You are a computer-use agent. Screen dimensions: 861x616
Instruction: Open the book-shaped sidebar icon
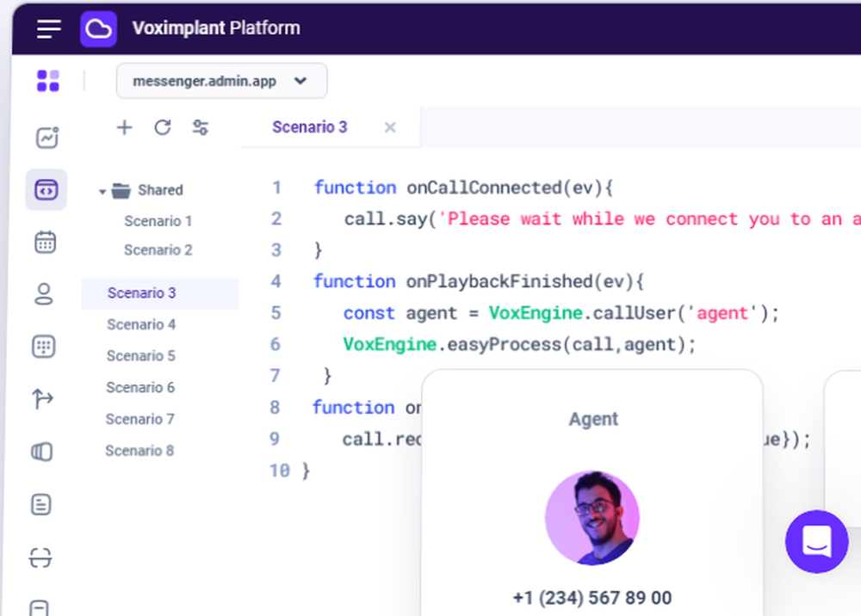point(41,452)
